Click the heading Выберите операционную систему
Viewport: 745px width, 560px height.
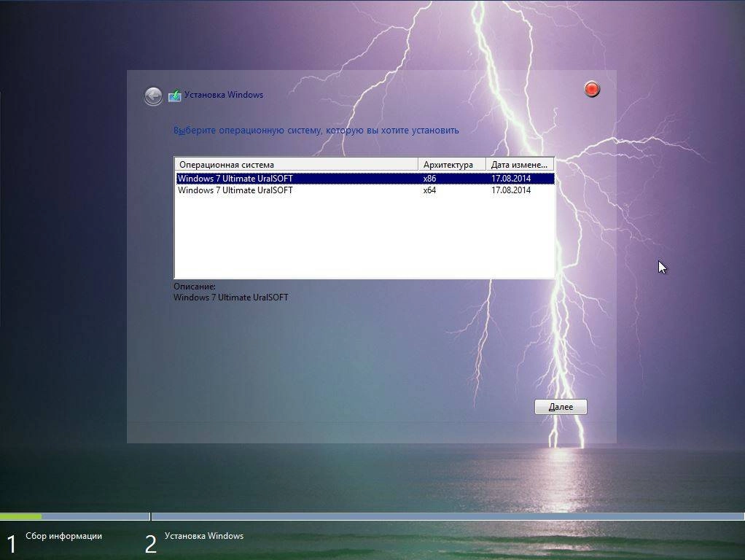(316, 131)
